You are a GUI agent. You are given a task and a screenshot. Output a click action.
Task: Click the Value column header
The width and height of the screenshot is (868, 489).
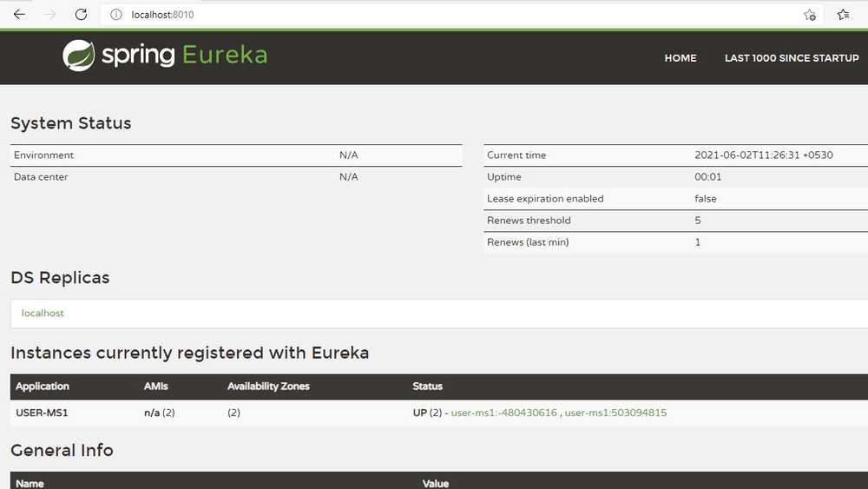coord(436,484)
